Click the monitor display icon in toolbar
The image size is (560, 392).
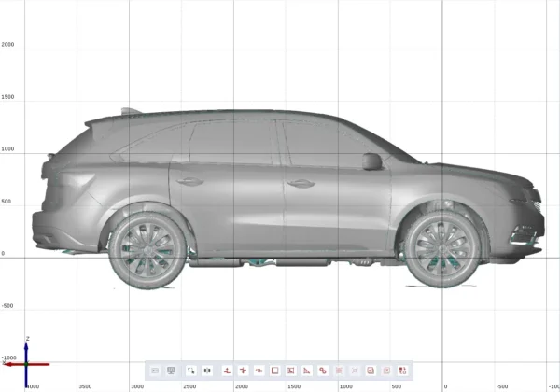click(x=171, y=371)
